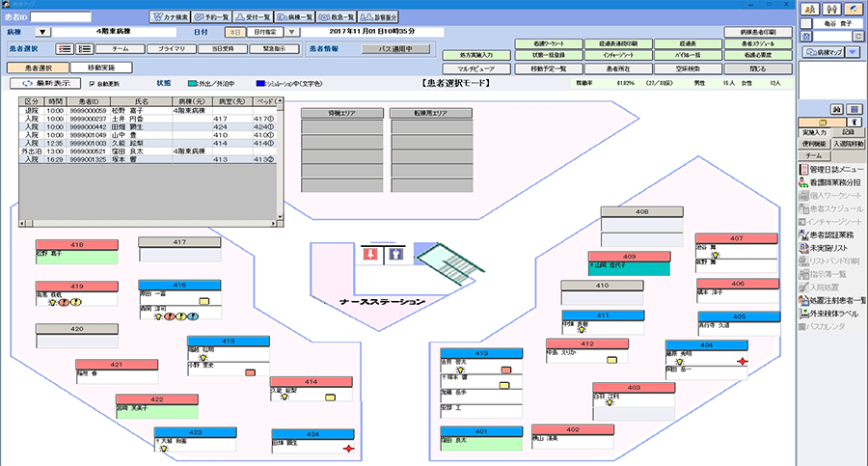Expand the 病棟マップ dropdown in the sidebar
The image size is (868, 466).
click(854, 51)
